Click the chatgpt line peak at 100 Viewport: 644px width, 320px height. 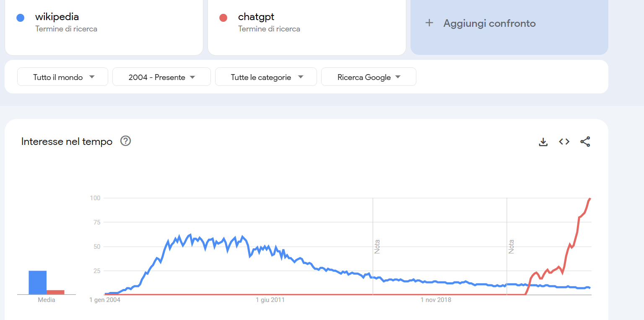(x=590, y=199)
